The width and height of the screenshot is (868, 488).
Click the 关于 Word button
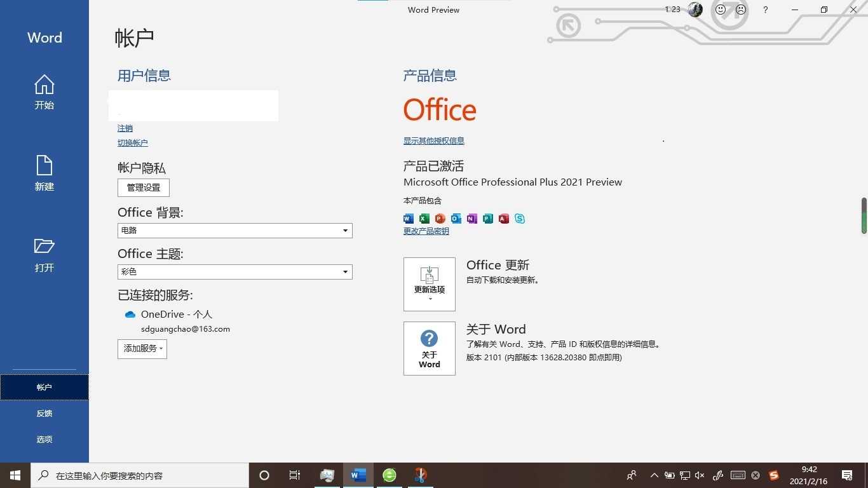(x=430, y=348)
